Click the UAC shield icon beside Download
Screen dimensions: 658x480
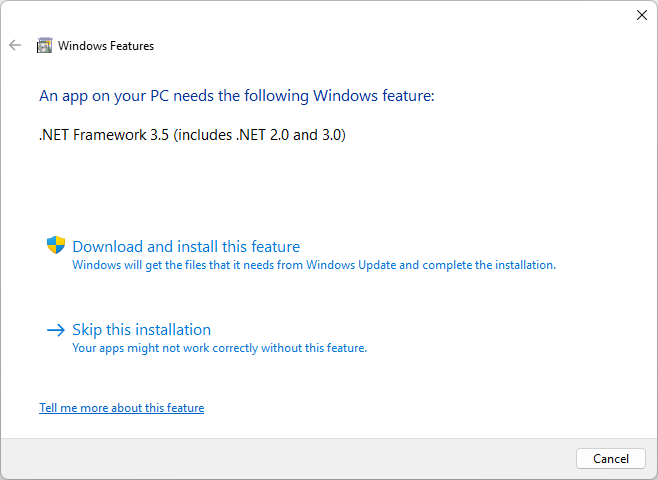56,245
